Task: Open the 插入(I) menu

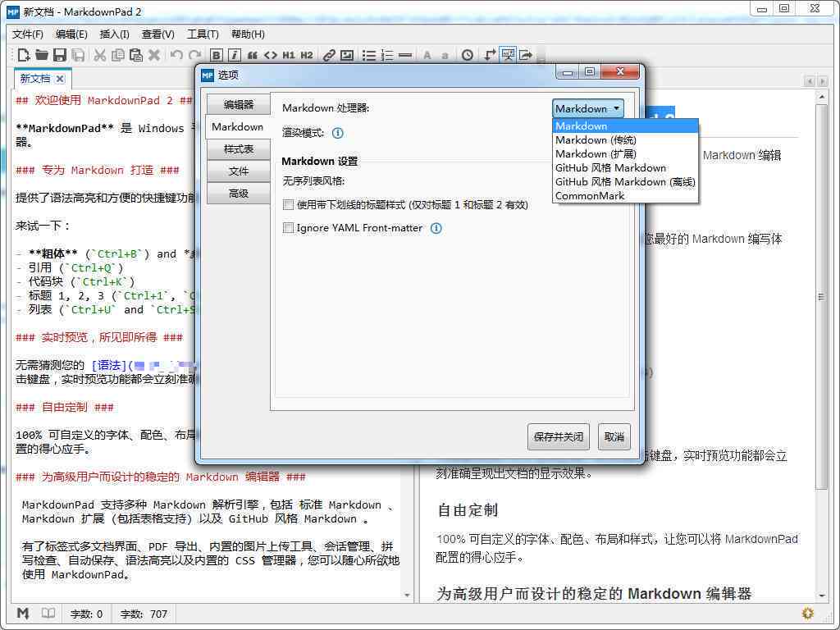Action: pyautogui.click(x=114, y=34)
